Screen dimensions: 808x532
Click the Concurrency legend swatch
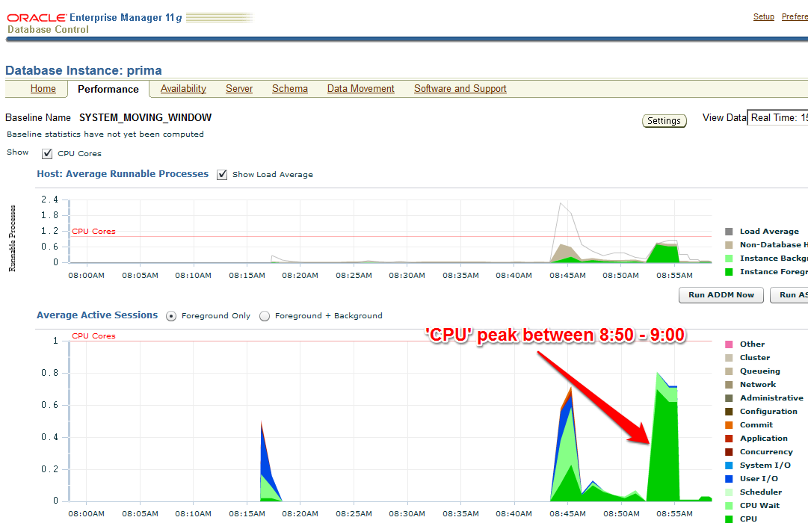pos(729,452)
